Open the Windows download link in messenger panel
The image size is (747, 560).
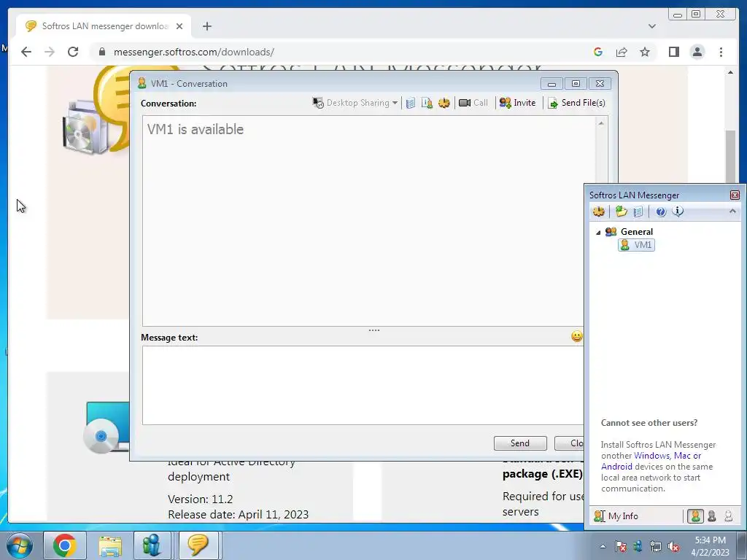click(651, 456)
